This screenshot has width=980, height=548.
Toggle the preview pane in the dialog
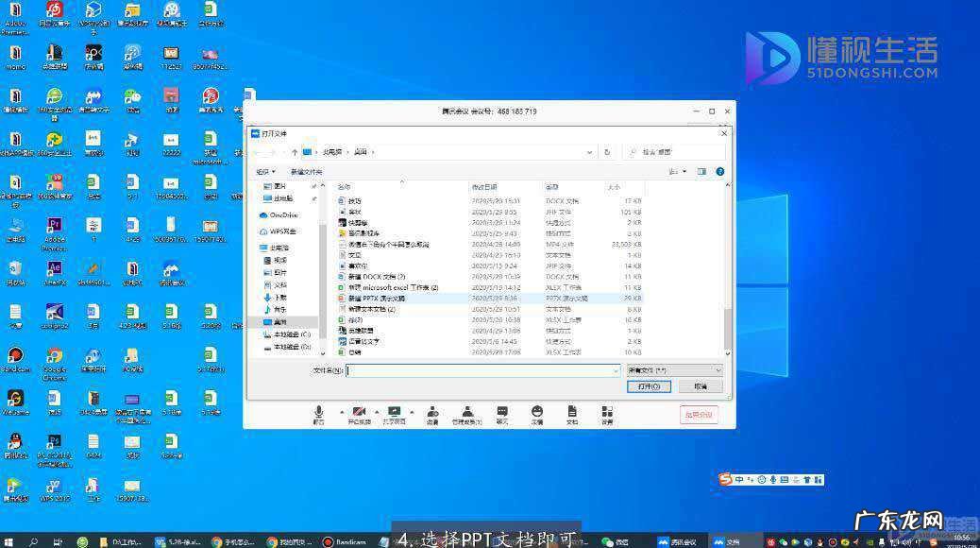(x=701, y=171)
